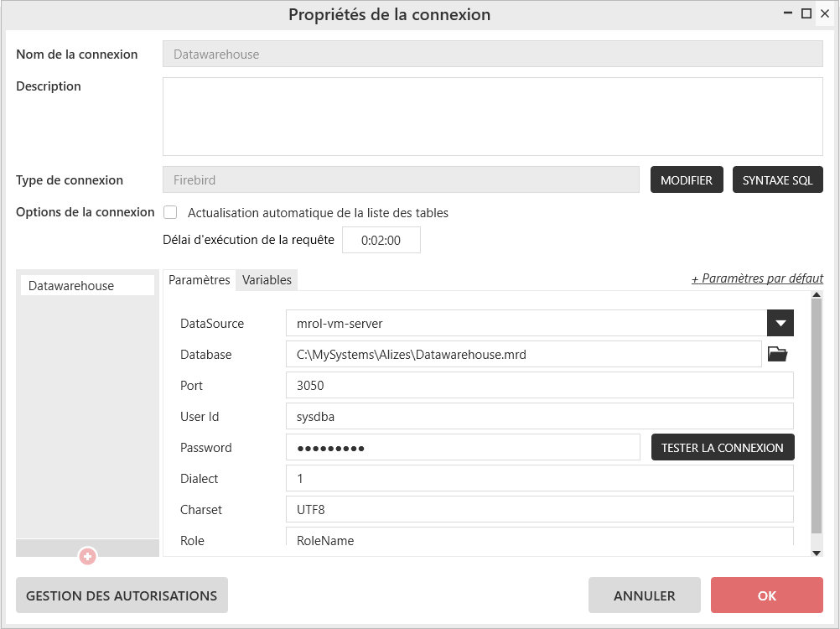Select Datawarehouse in the connection list
This screenshot has height=629, width=840.
tap(87, 286)
